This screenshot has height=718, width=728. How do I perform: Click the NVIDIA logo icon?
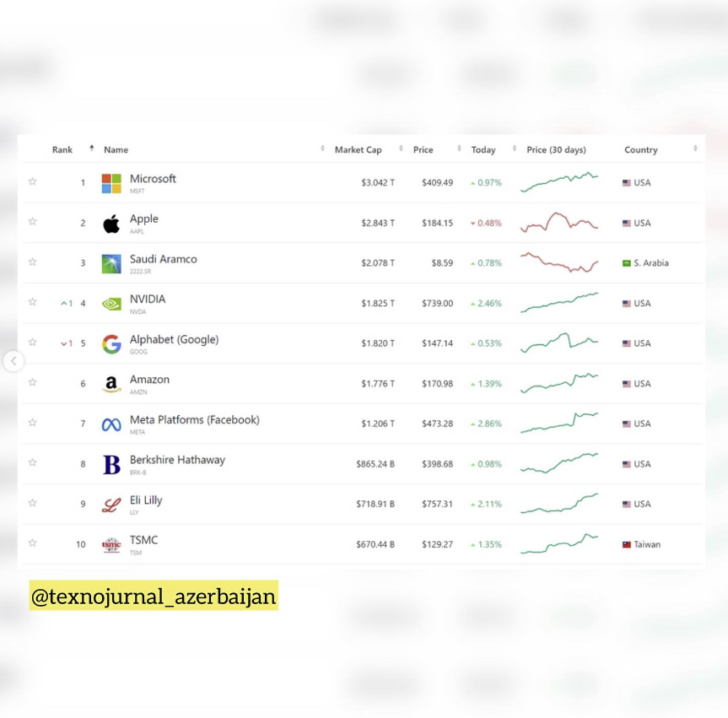click(111, 304)
